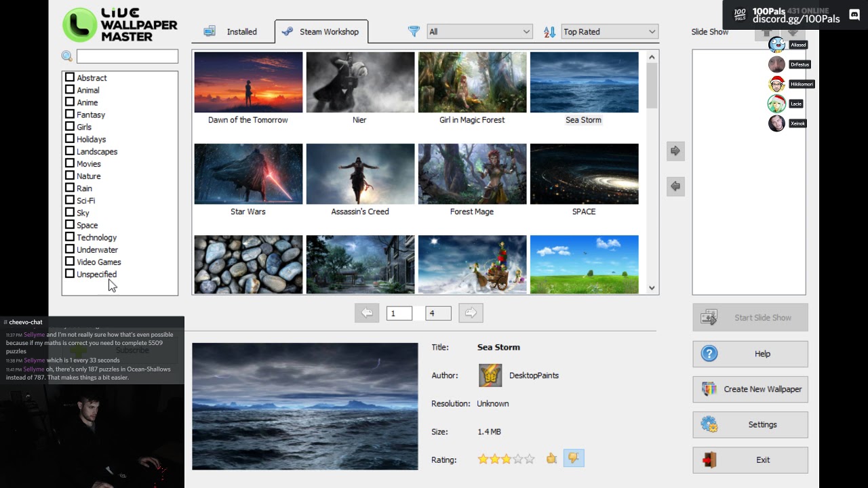Viewport: 868px width, 488px height.
Task: Open Settings
Action: point(750,424)
